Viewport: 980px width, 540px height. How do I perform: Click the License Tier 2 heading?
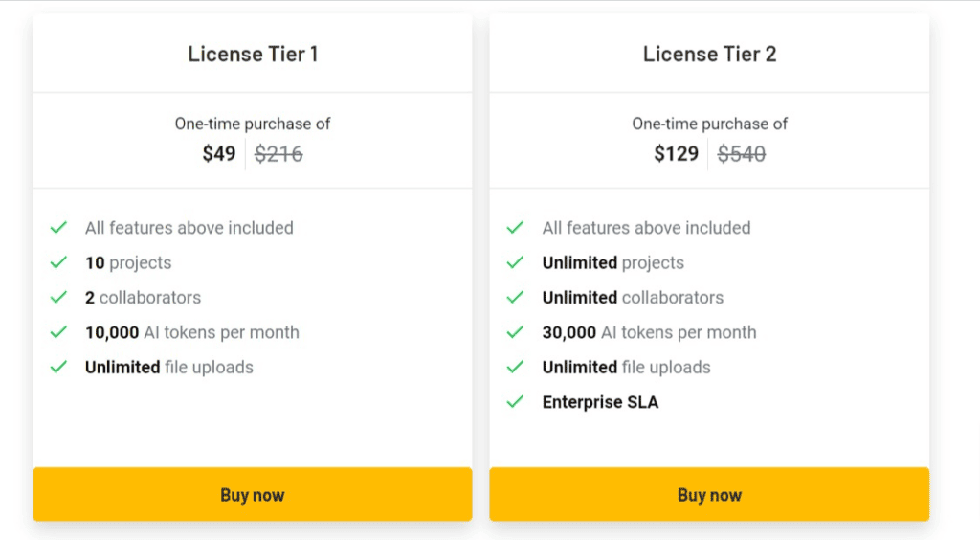[x=710, y=54]
